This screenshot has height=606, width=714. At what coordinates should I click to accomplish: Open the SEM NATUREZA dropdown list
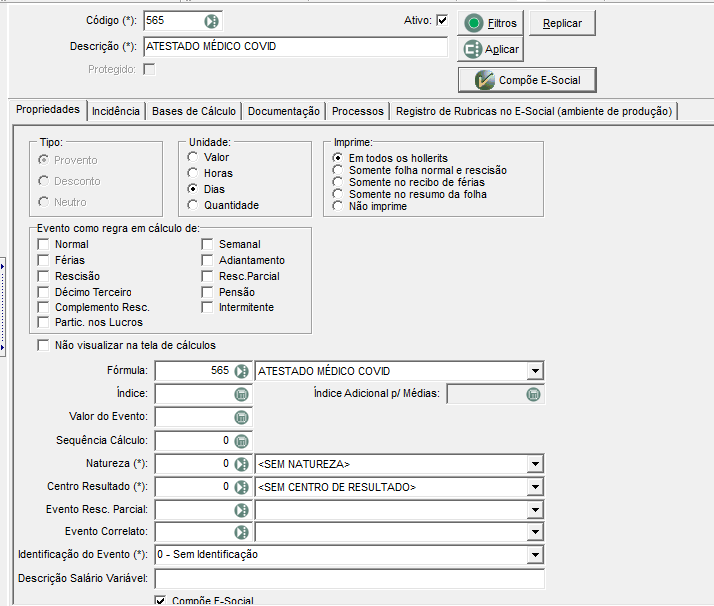pos(536,464)
